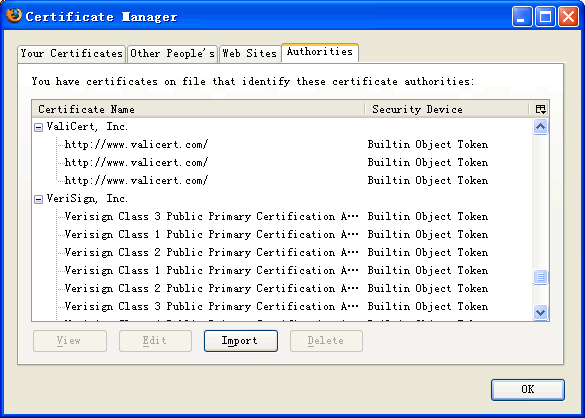This screenshot has width=585, height=418.
Task: Click the scroll down arrow in certificate list
Action: (540, 312)
